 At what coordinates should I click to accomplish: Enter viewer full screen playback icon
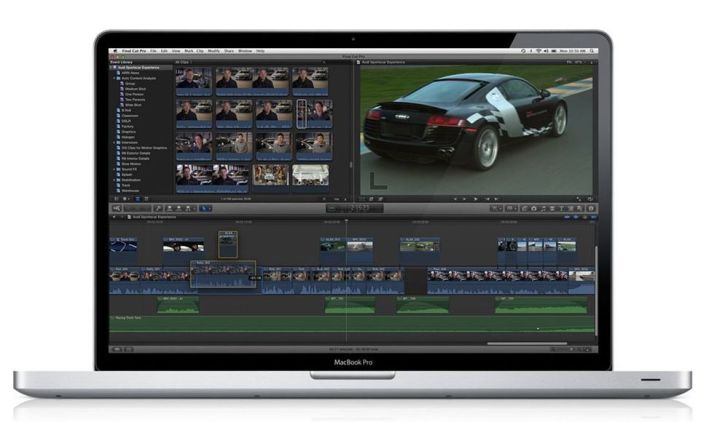click(579, 199)
